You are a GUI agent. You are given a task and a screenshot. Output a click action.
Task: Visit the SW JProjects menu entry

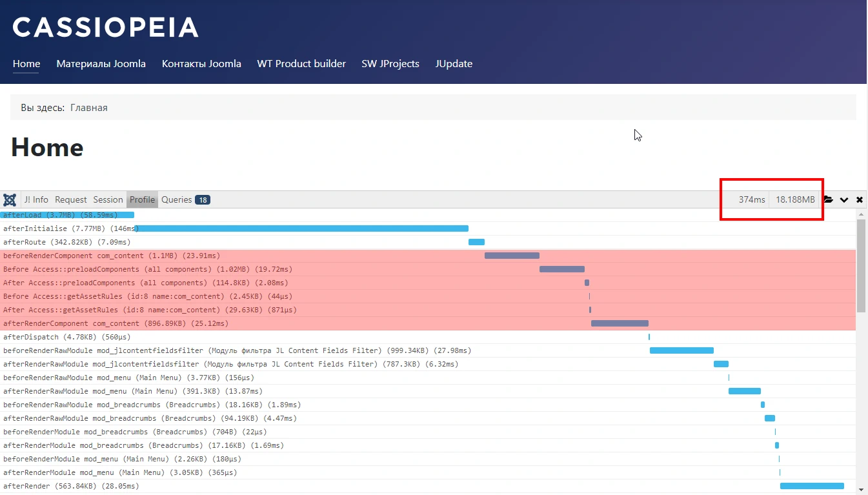390,63
